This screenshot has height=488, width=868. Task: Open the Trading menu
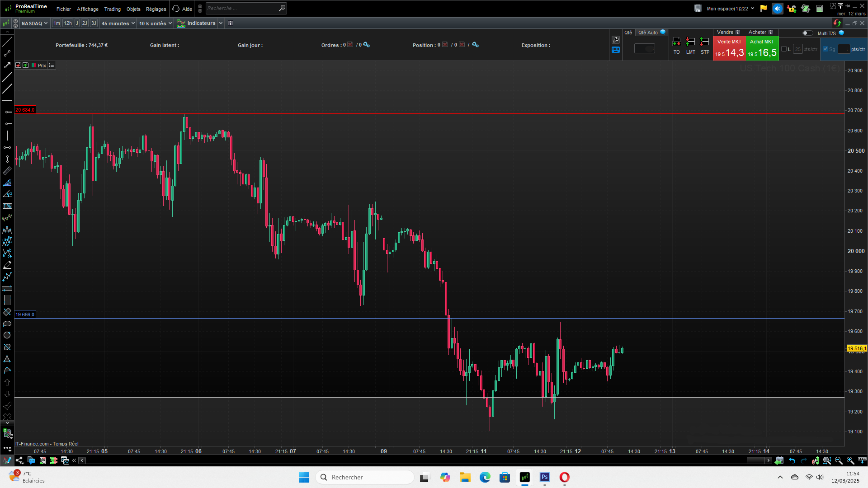click(x=112, y=9)
